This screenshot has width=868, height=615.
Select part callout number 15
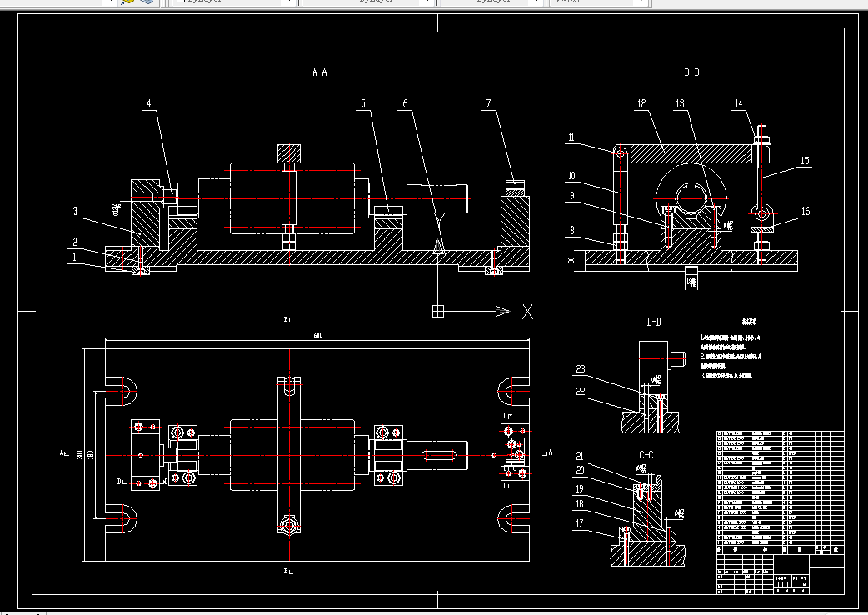(x=805, y=161)
